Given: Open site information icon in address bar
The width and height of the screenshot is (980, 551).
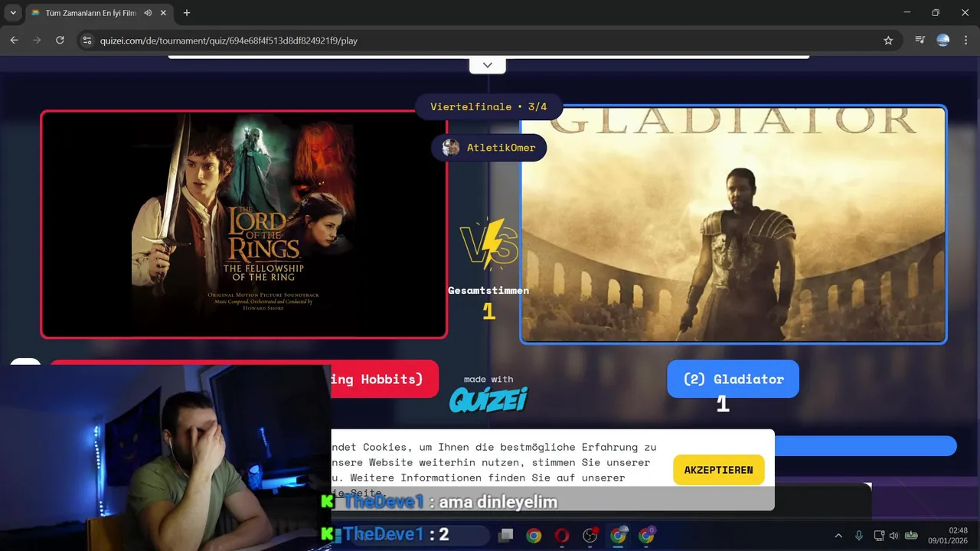Looking at the screenshot, I should tap(87, 40).
